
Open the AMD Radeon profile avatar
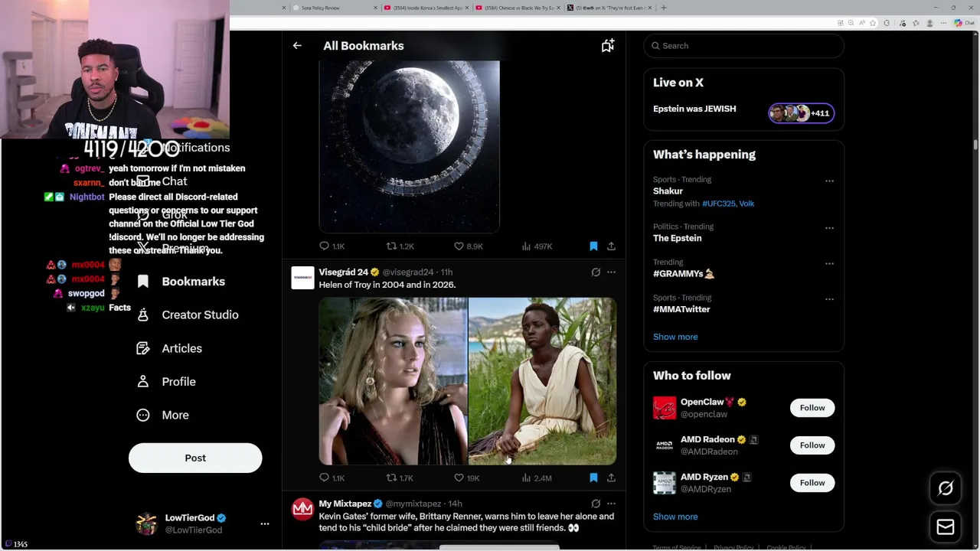click(665, 445)
